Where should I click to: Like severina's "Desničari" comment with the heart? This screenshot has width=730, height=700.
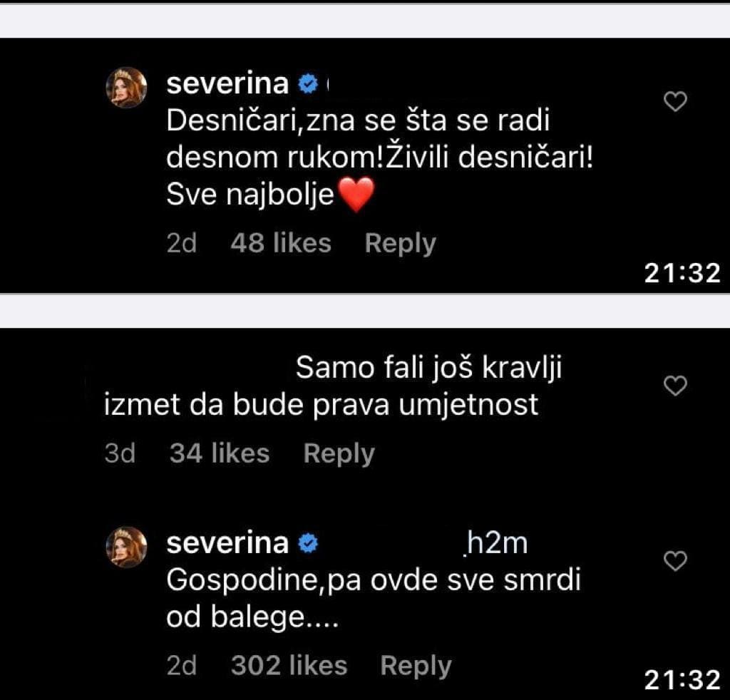click(x=674, y=103)
